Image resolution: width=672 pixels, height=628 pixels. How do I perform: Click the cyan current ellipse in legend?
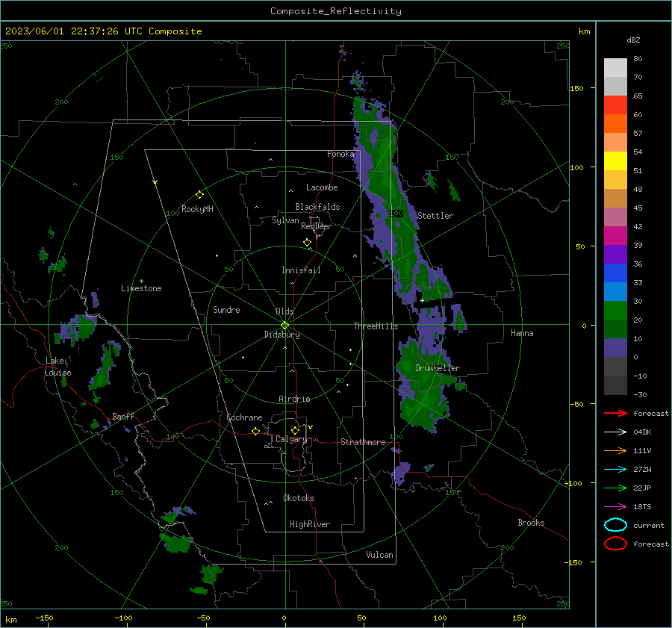click(x=615, y=525)
